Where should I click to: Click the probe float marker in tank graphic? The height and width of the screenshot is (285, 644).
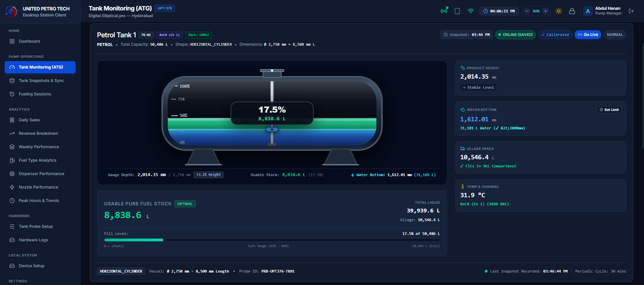pos(272,129)
